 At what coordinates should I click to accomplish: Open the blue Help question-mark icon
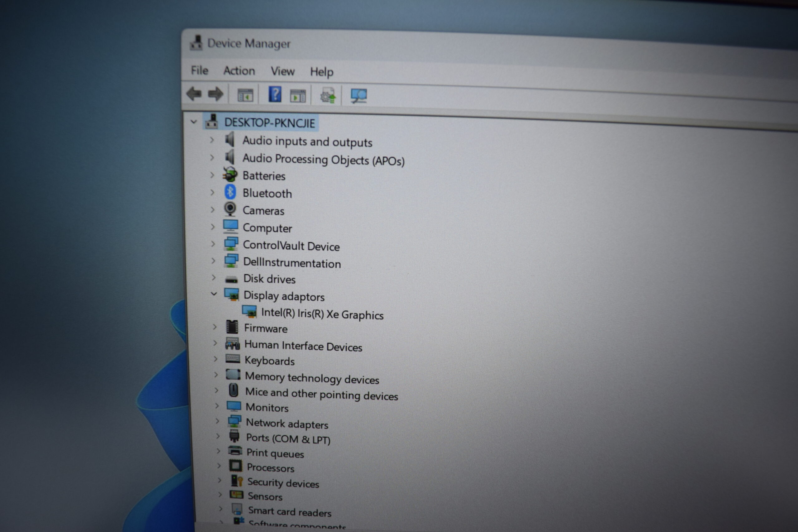[275, 94]
